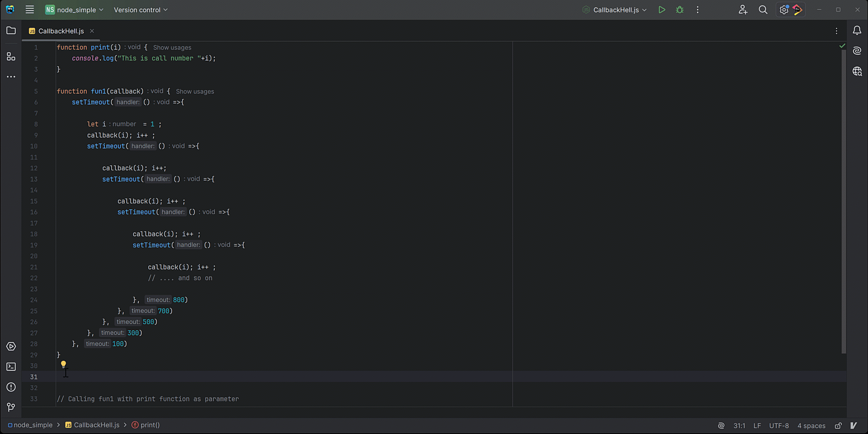Click 'let i' declaration on line 8
This screenshot has width=868, height=434.
(x=97, y=124)
